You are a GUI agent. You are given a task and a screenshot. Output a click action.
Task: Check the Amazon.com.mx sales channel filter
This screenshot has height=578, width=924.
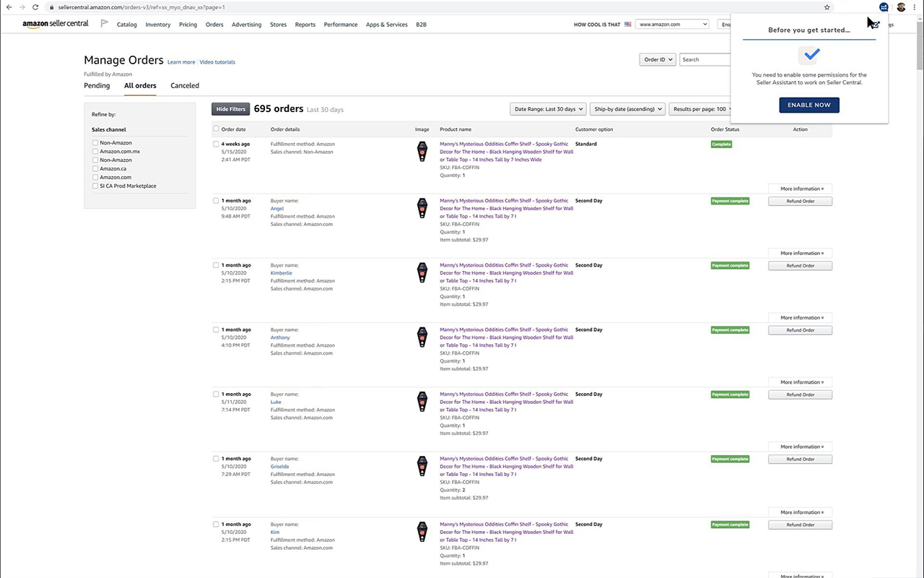coord(95,151)
